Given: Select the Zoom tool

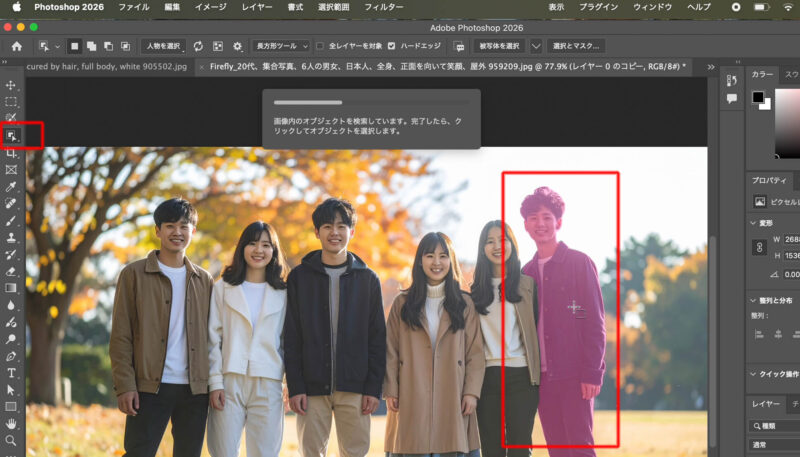Looking at the screenshot, I should point(11,440).
